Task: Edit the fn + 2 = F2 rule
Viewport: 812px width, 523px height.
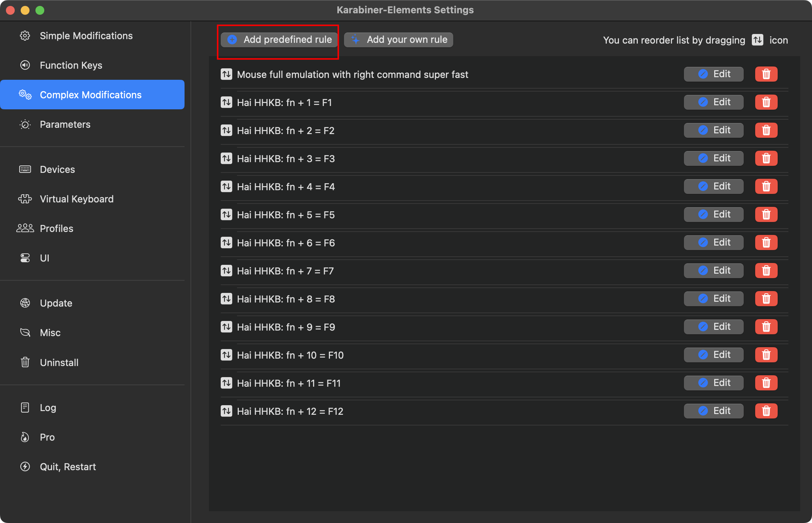Action: point(713,130)
